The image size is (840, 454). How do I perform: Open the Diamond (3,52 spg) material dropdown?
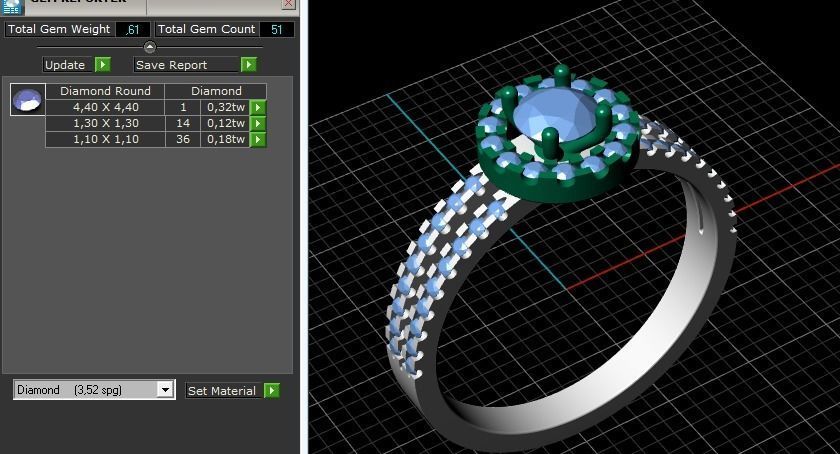click(x=166, y=389)
